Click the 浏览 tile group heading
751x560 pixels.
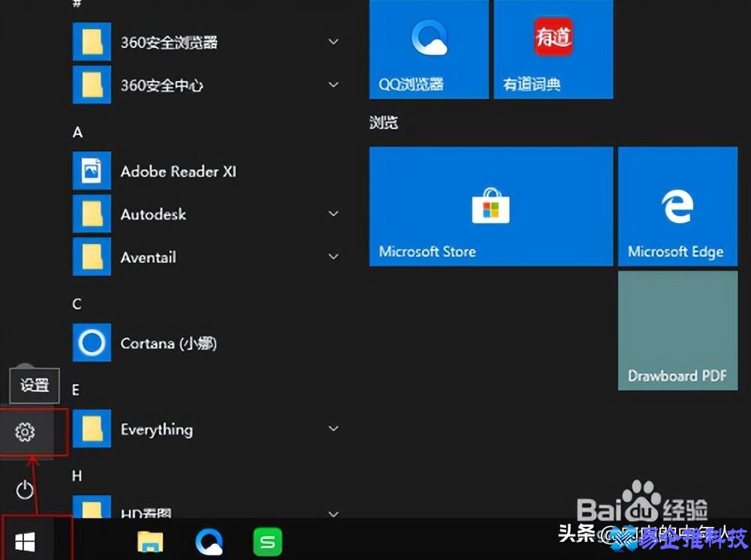(x=384, y=123)
